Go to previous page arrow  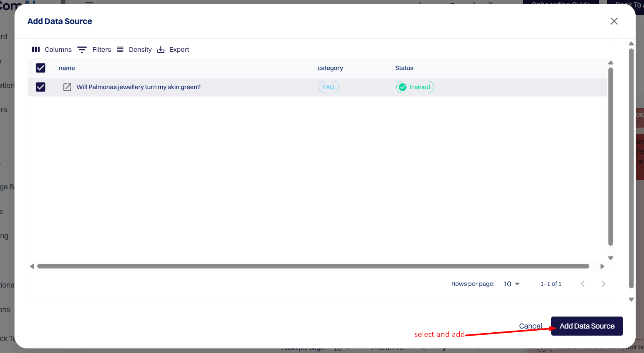[x=583, y=284]
